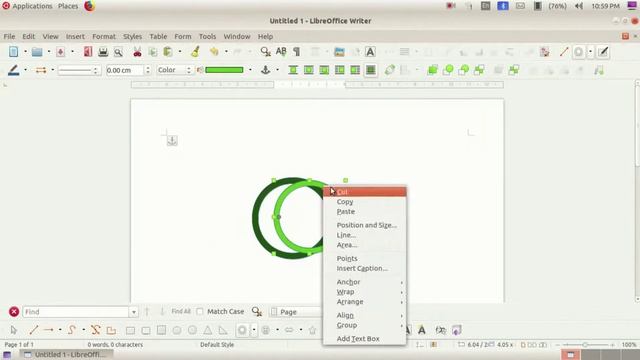The height and width of the screenshot is (360, 640).
Task: Toggle Show Draw Functions pencil icon
Action: tap(603, 52)
